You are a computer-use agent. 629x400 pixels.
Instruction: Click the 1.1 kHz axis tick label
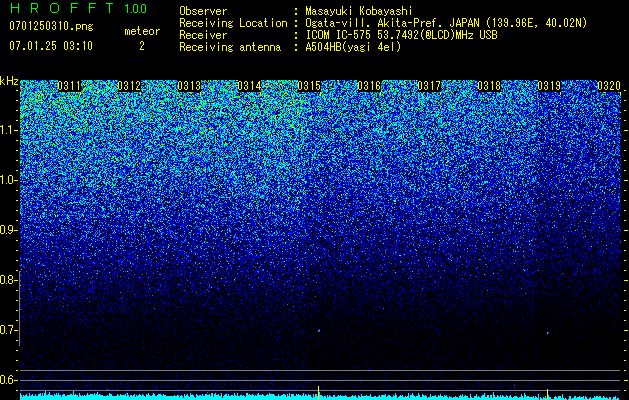click(8, 131)
